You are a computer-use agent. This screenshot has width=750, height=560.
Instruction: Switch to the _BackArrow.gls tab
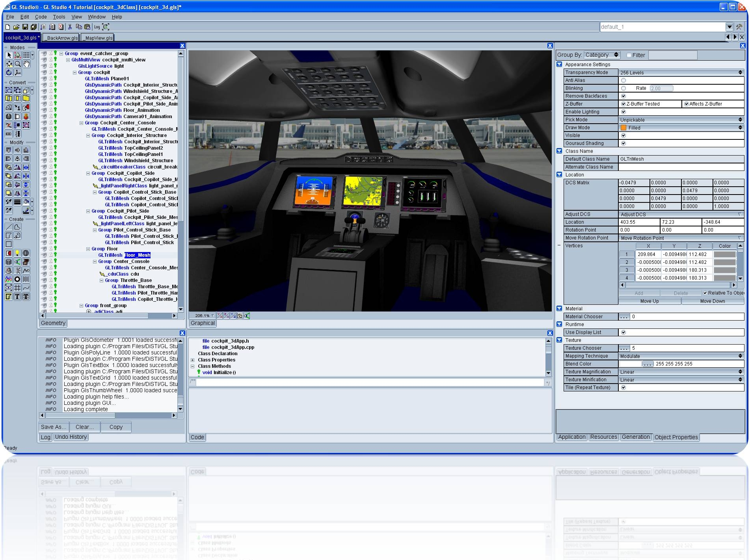(61, 38)
